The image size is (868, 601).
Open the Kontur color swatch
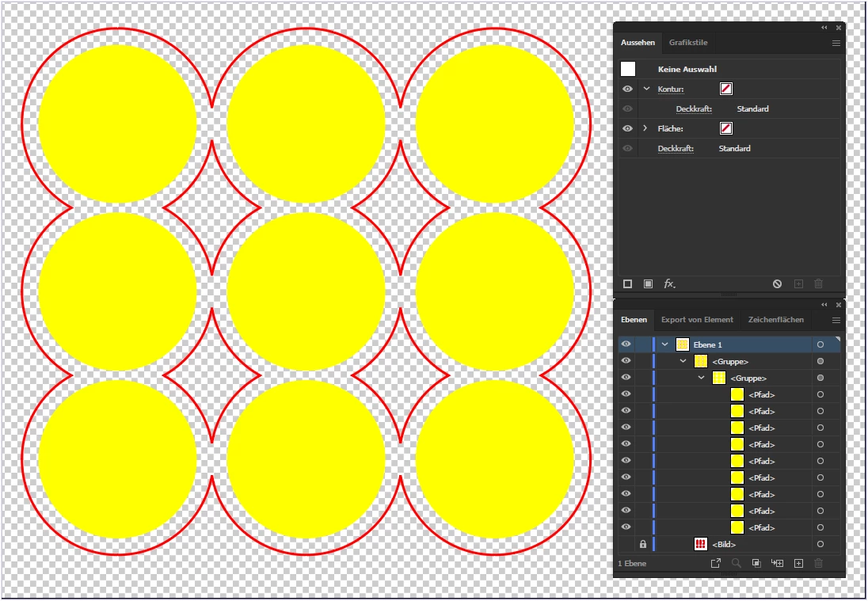pyautogui.click(x=726, y=89)
